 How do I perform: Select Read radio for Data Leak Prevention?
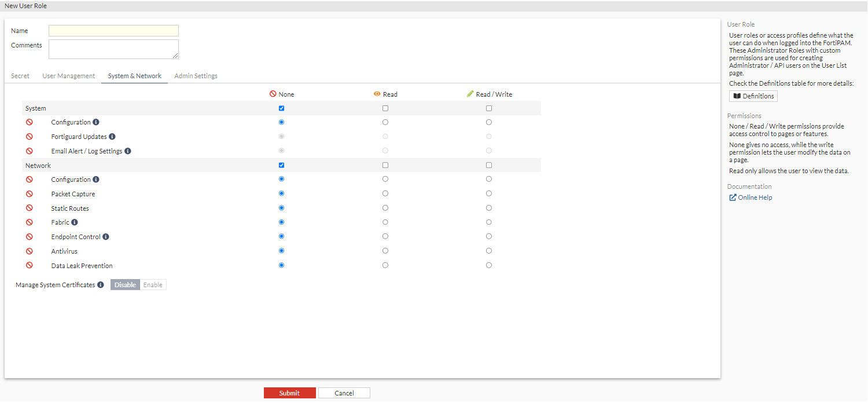pyautogui.click(x=385, y=265)
